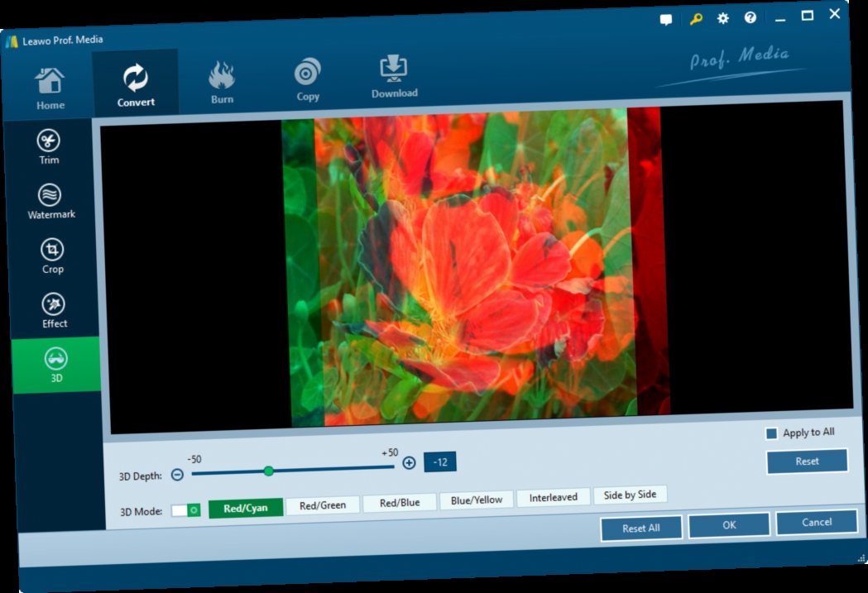This screenshot has height=593, width=868.
Task: Confirm 3D settings with OK
Action: [x=728, y=524]
